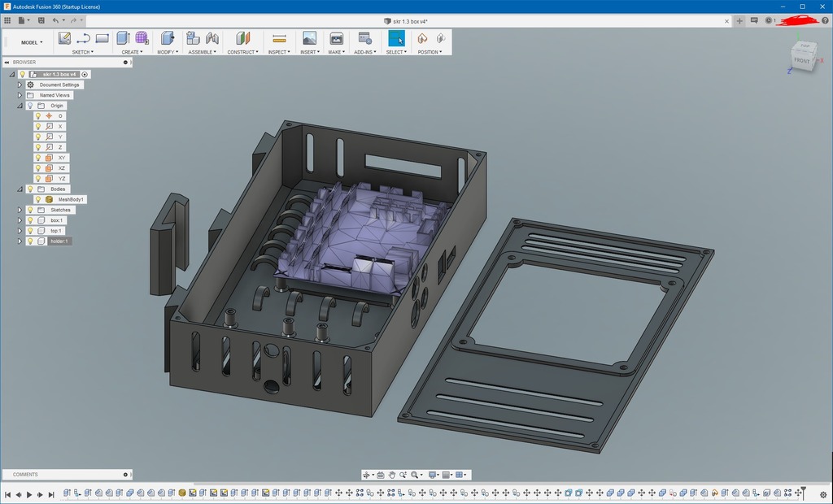Open the SKETCH menu
Screen dimensions: 833x504
pos(82,52)
